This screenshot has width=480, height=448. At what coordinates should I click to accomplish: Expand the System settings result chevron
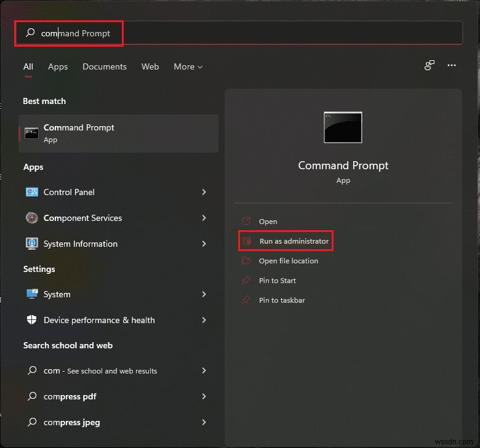pos(204,294)
